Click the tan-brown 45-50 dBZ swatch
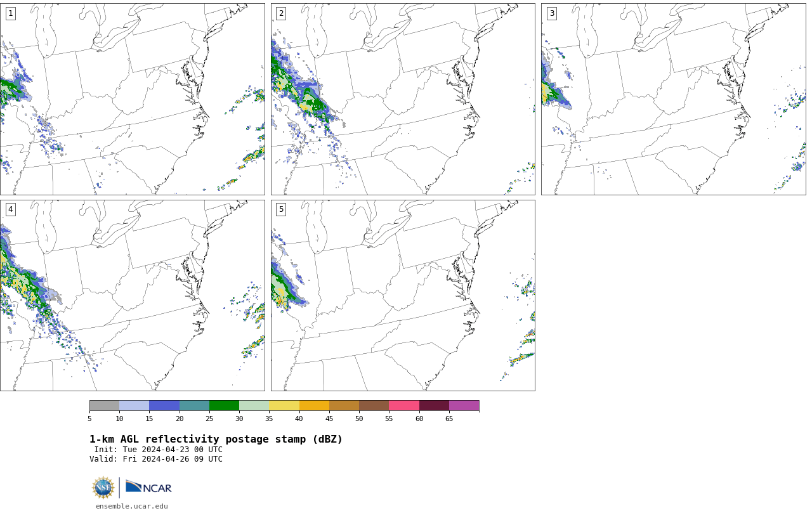The height and width of the screenshot is (513, 812). click(344, 406)
